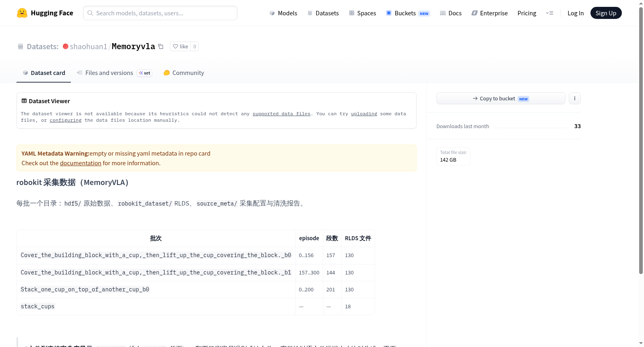Click the Hugging Face logo emoji
Screen dimensions: 644x347
click(x=22, y=13)
